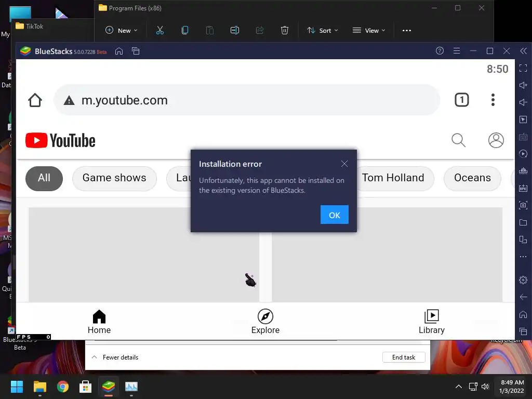532x399 pixels.
Task: Open the YouTube Home tab
Action: point(99,322)
